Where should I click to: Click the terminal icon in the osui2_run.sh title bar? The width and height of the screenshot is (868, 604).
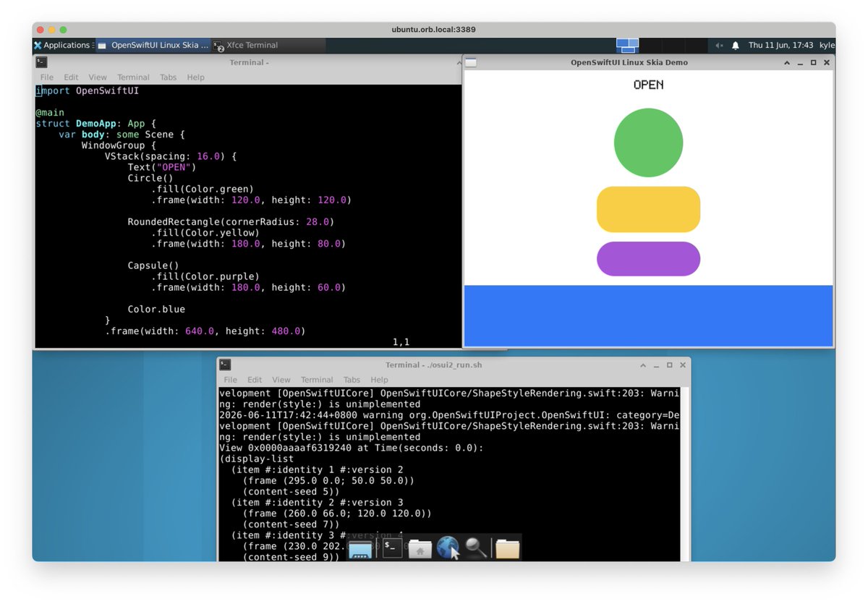click(225, 365)
